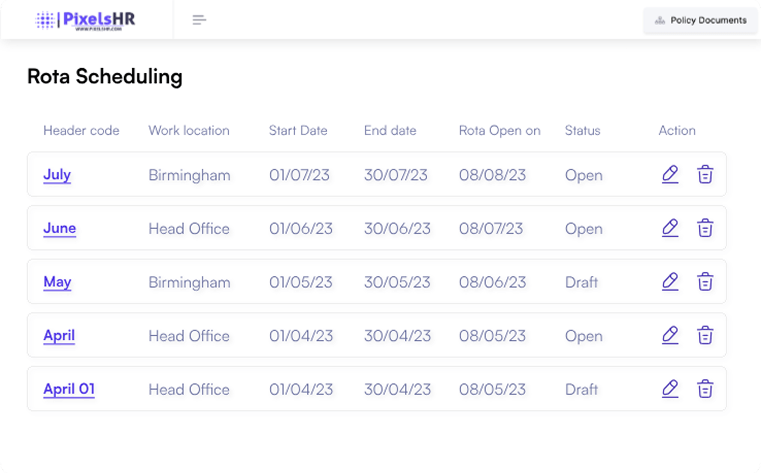Click the pencil icon for June

click(x=670, y=228)
